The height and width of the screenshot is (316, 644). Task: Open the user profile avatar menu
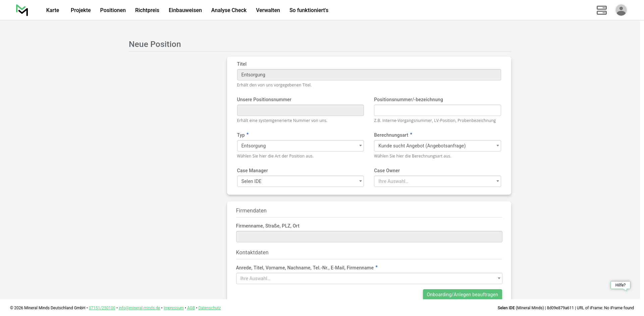pos(621,10)
